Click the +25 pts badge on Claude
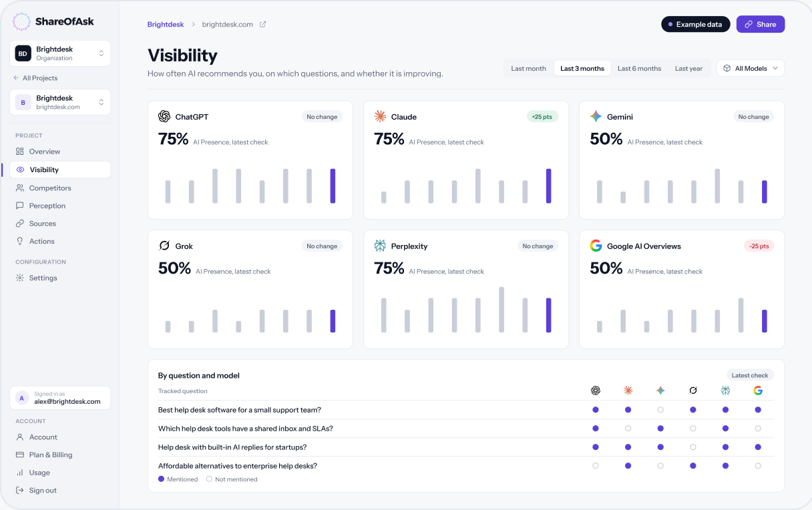Screen dimensions: 812x510 point(542,117)
